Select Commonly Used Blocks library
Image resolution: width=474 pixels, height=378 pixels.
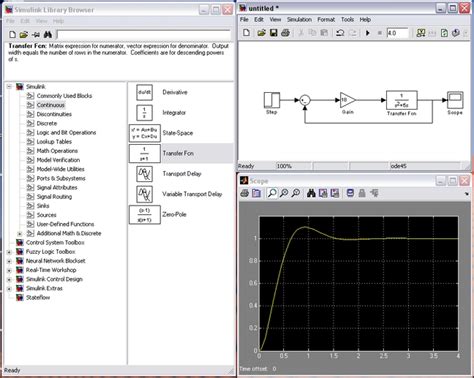tap(64, 96)
